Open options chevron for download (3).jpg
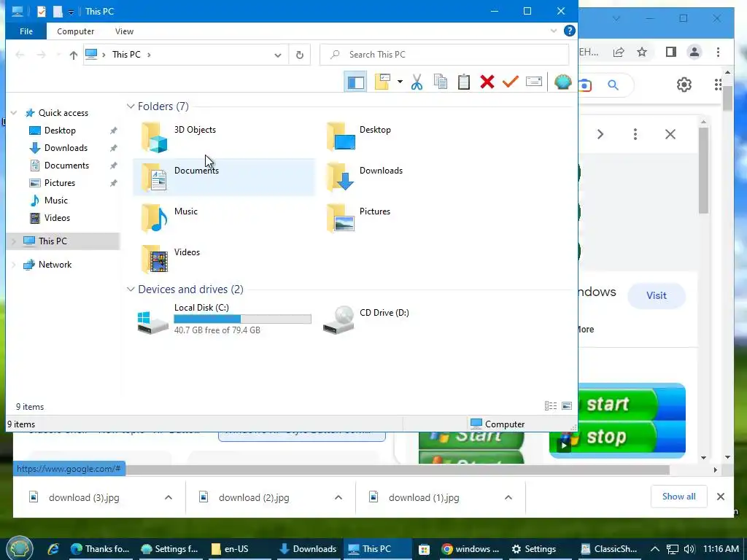This screenshot has width=747, height=560. pyautogui.click(x=169, y=497)
